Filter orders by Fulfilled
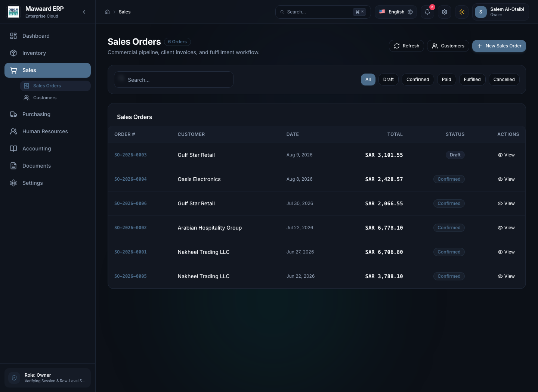 click(x=472, y=80)
